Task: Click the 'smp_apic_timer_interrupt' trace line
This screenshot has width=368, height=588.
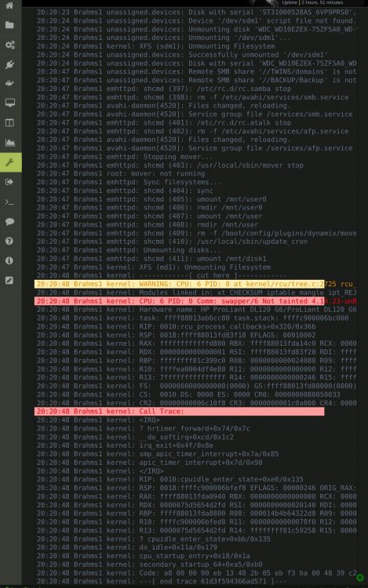Action: (x=158, y=454)
